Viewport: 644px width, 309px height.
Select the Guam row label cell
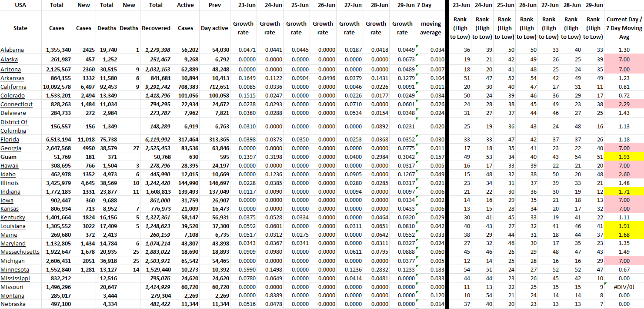[9, 157]
